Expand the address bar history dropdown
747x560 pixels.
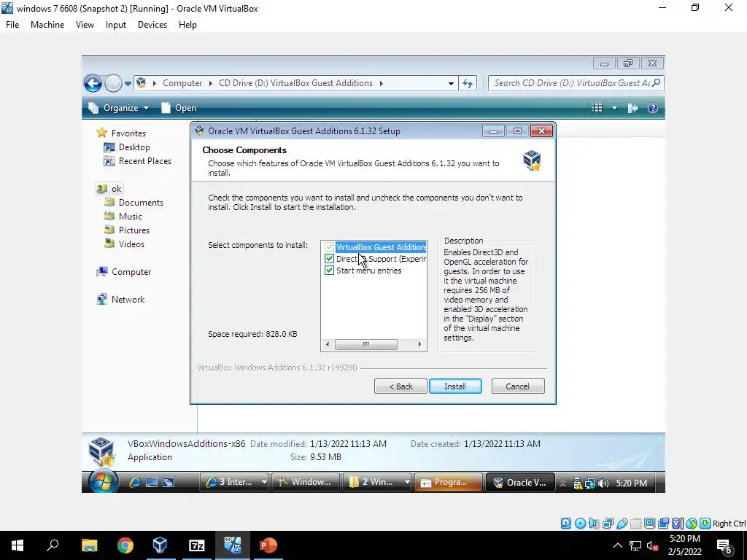451,83
